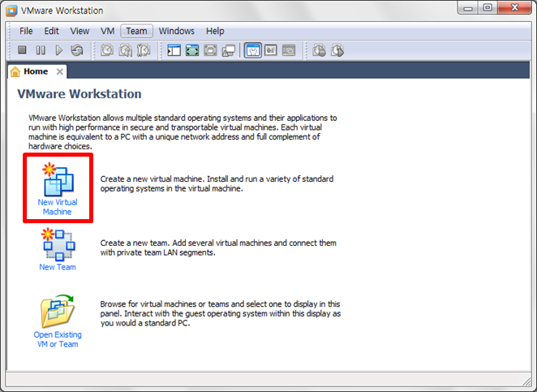Open the VM menu

pyautogui.click(x=107, y=31)
